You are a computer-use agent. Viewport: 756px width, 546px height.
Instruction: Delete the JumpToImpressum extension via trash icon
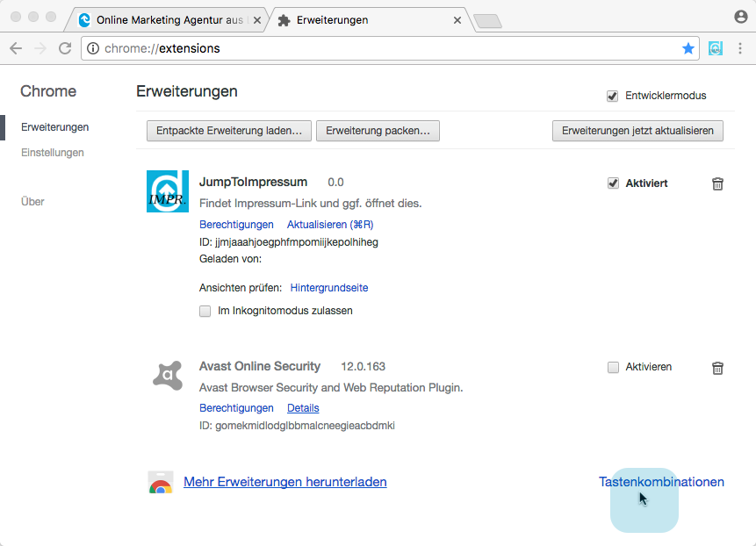(717, 183)
